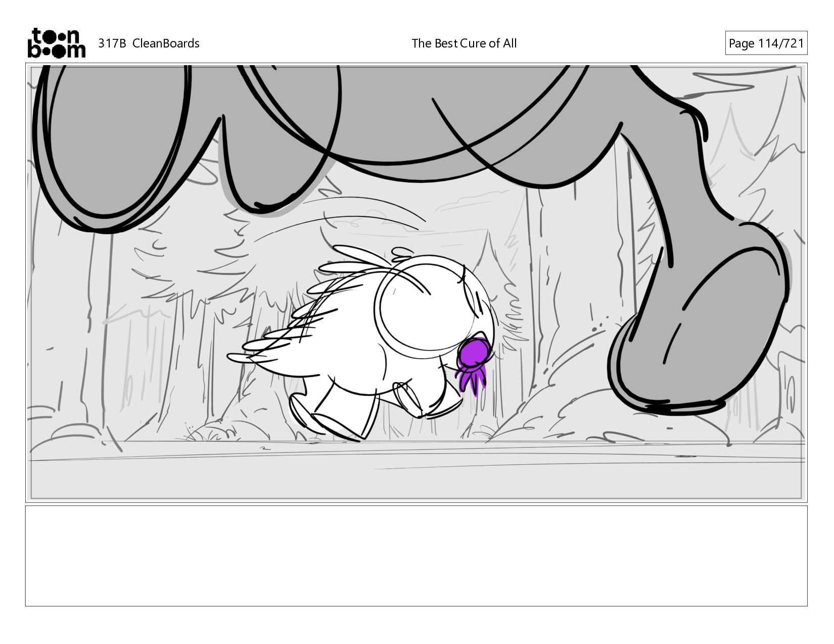Click the storyboard panel drawing
The image size is (834, 644).
(416, 282)
